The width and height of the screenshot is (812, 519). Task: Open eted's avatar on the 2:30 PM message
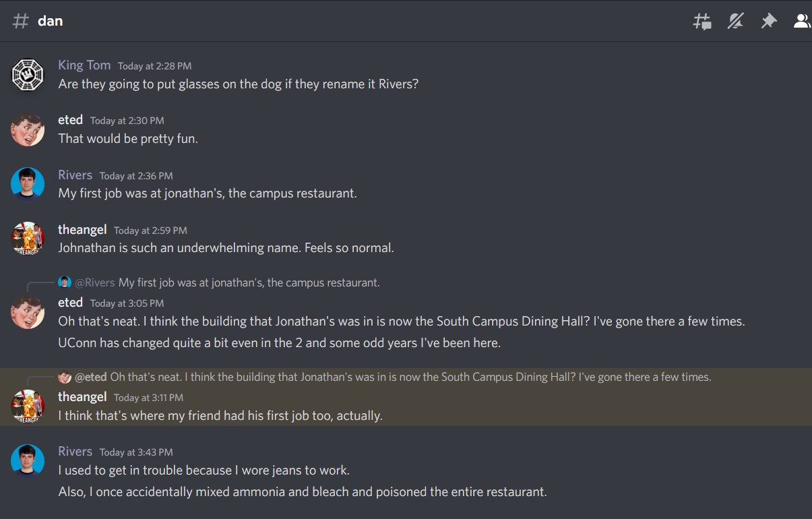point(28,129)
